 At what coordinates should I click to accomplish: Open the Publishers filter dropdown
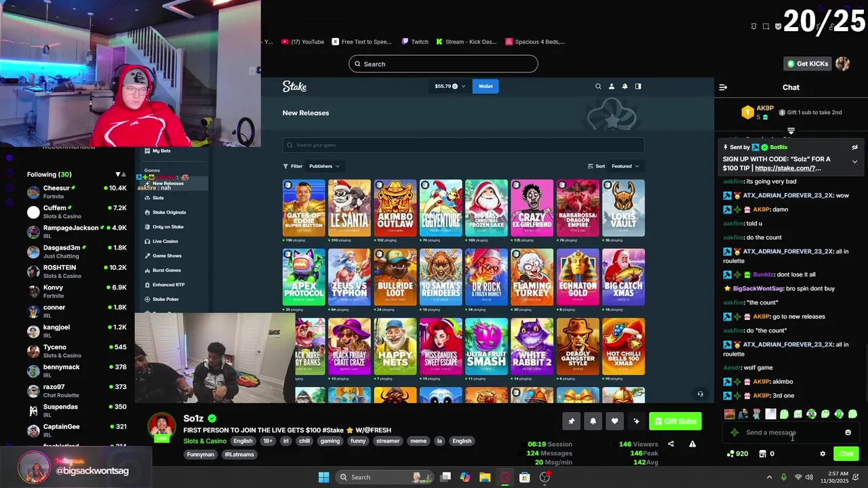(x=324, y=166)
